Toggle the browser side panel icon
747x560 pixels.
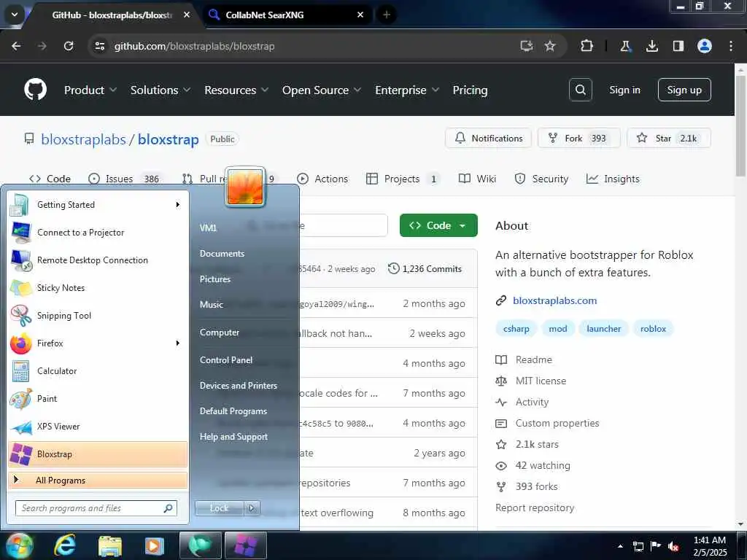[x=678, y=46]
